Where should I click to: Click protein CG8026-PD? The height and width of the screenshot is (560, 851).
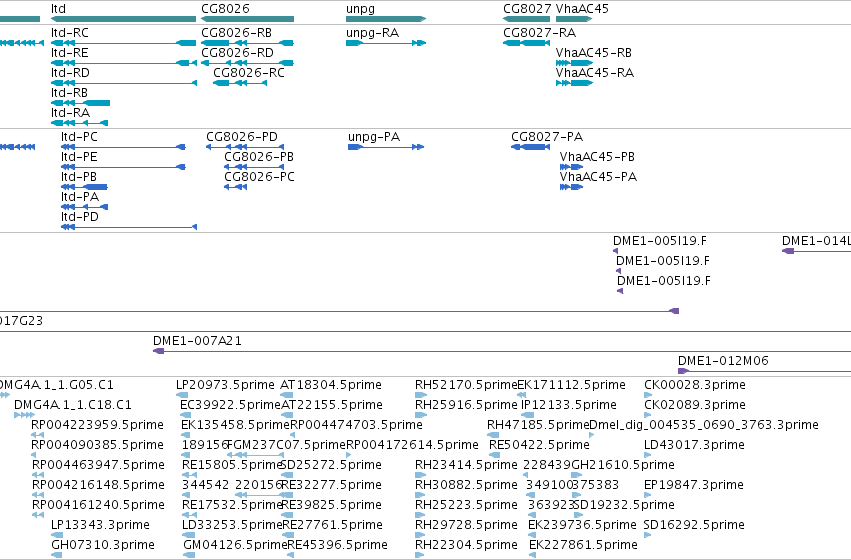pyautogui.click(x=242, y=137)
